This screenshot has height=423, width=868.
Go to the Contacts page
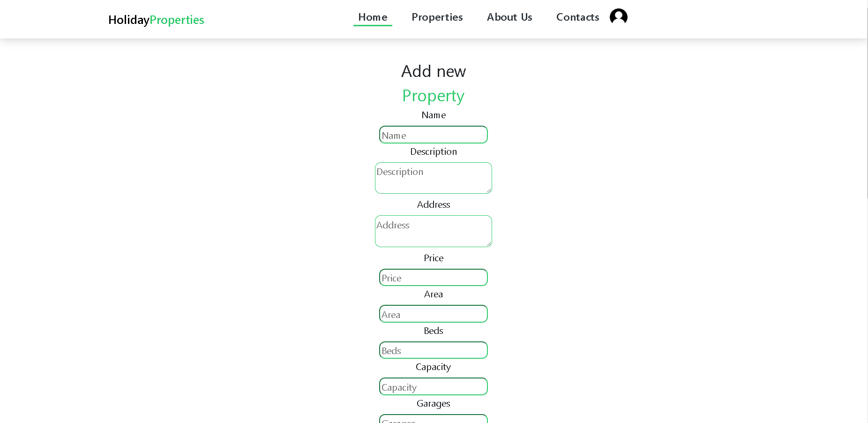click(x=577, y=17)
